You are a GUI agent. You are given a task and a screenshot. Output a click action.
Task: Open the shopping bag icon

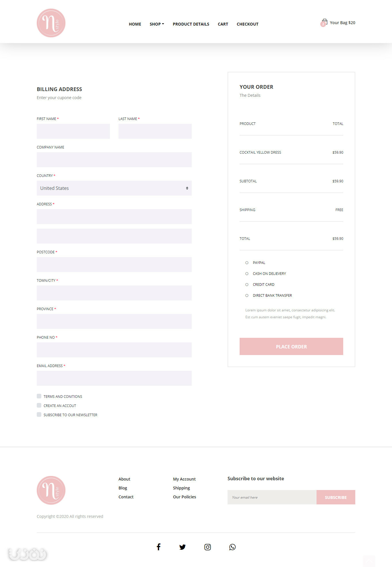(x=324, y=22)
